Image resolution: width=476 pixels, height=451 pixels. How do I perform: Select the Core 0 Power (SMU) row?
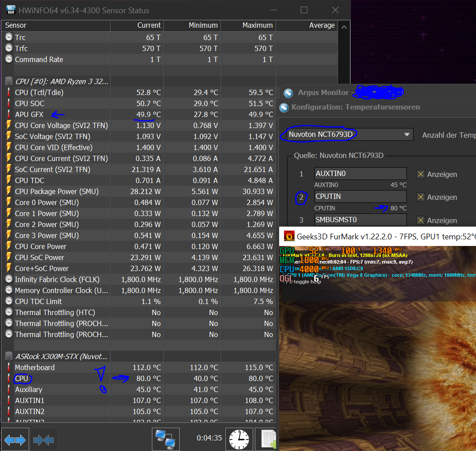[x=139, y=202]
